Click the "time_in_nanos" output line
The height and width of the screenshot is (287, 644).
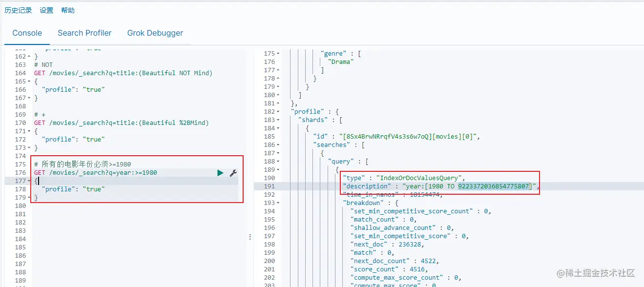point(392,195)
